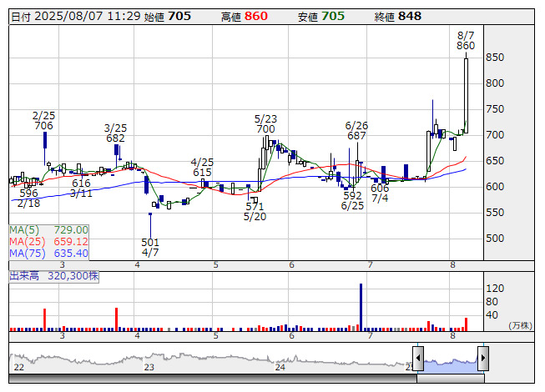Click the month 5 label under the volume chart
Screen dimensions: 545x392
pos(216,336)
